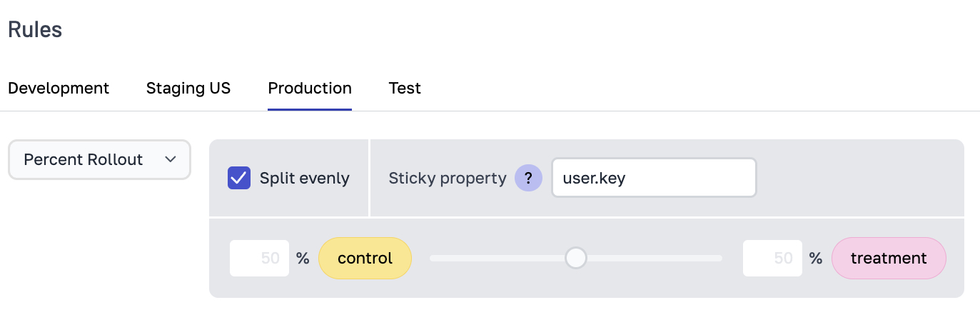Click the Split evenly text label
The height and width of the screenshot is (320, 980).
[x=304, y=178]
